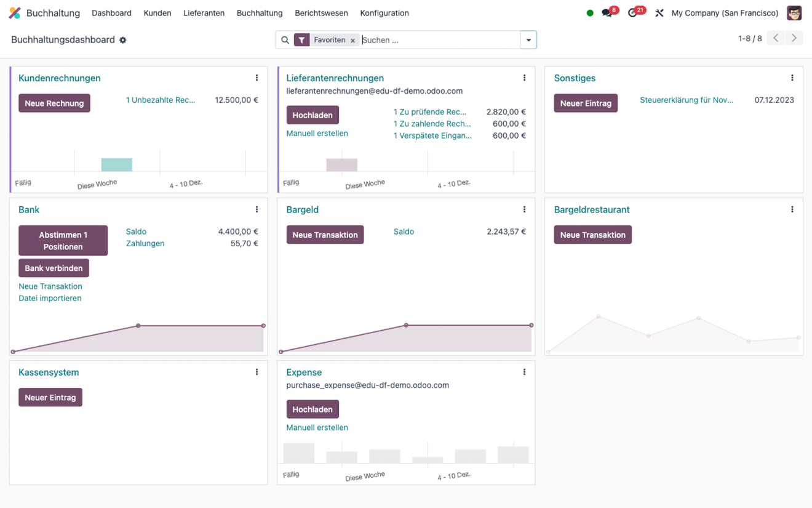Click Datei importieren link
This screenshot has width=812, height=508.
click(50, 299)
